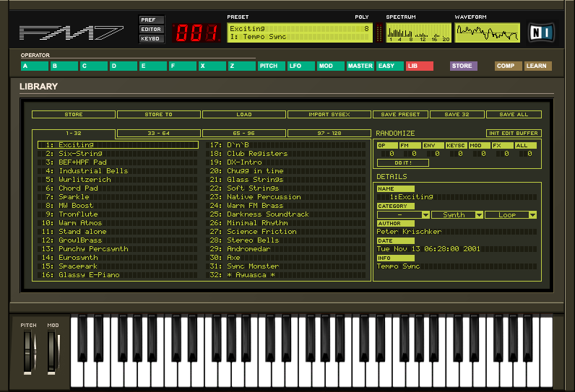Open the PREF preferences page
575x392 pixels.
151,20
